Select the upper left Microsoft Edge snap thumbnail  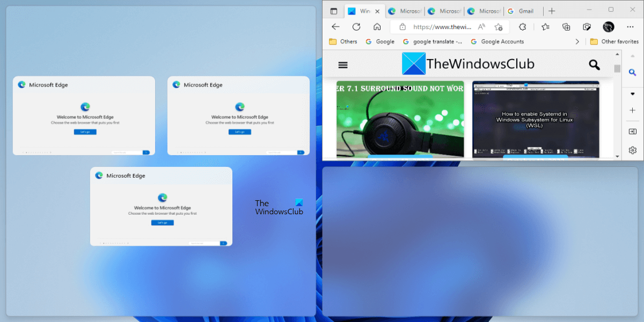tap(84, 116)
